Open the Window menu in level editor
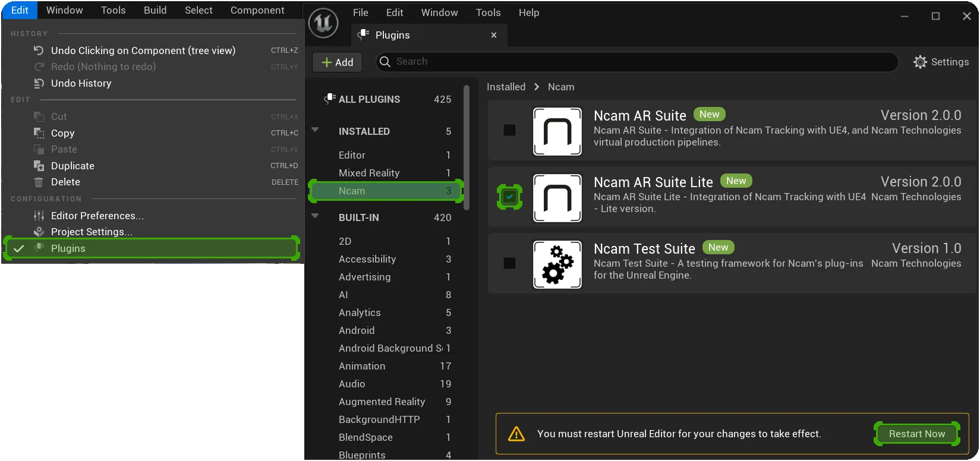The image size is (980, 461). pos(65,10)
